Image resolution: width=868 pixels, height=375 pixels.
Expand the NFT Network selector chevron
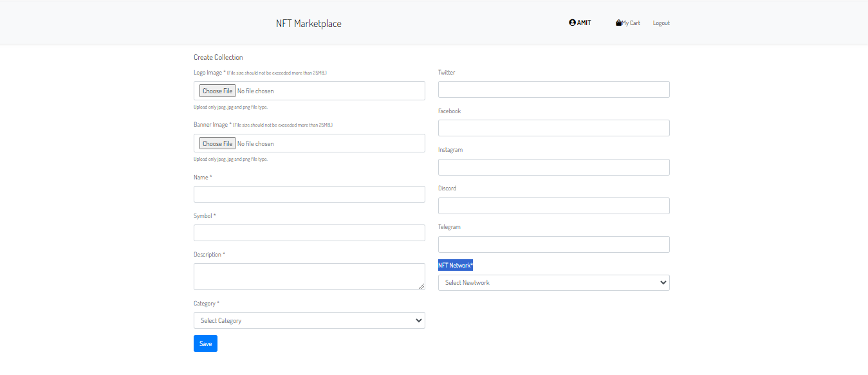click(x=663, y=282)
